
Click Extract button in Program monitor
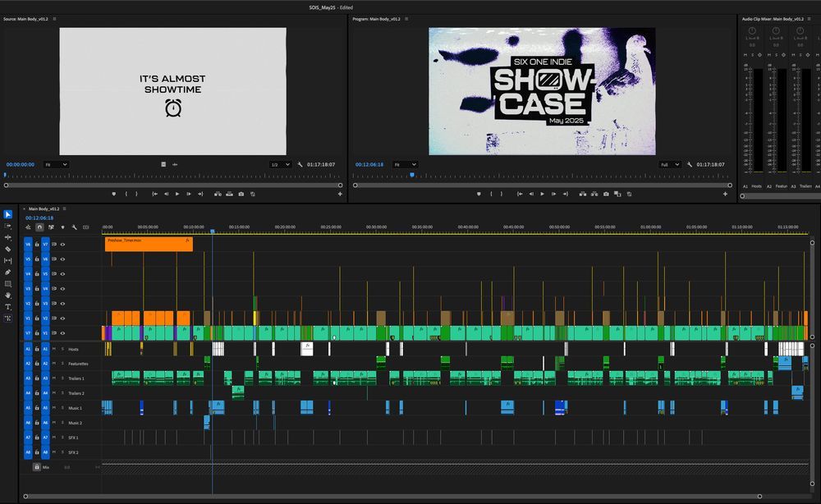pyautogui.click(x=594, y=194)
